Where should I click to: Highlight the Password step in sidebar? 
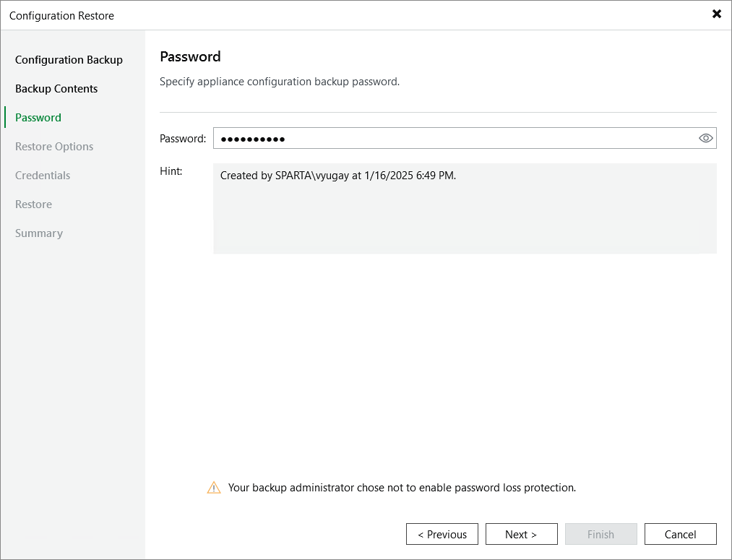(x=39, y=117)
